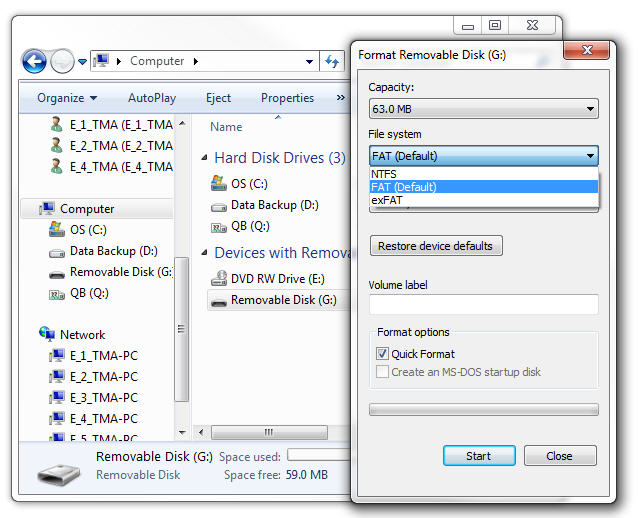This screenshot has height=518, width=638.
Task: Click the navigation pane vertical scrollbar thumb
Action: click(x=181, y=329)
